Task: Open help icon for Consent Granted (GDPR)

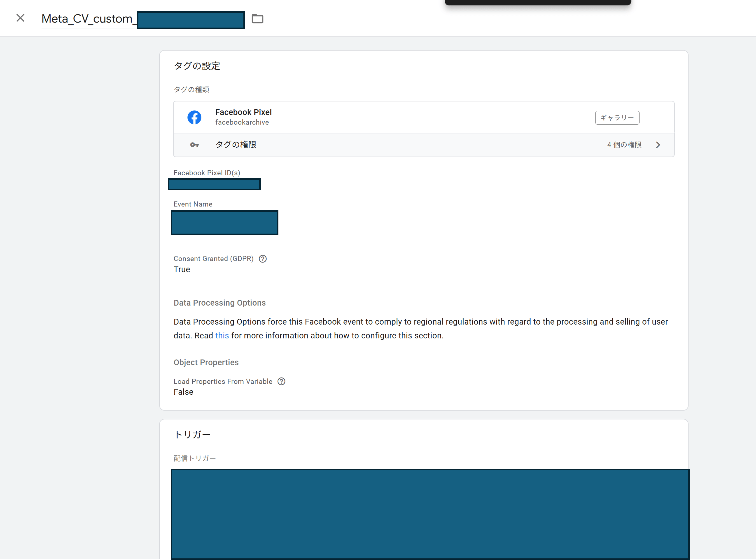Action: coord(263,259)
